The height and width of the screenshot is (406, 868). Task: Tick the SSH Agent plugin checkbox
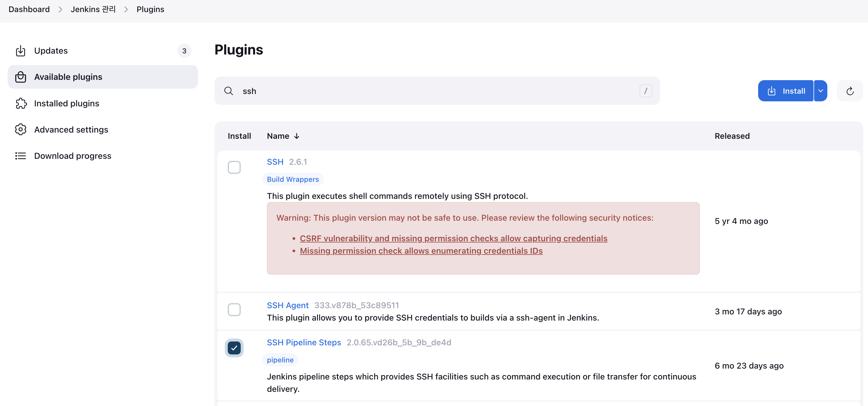tap(234, 310)
